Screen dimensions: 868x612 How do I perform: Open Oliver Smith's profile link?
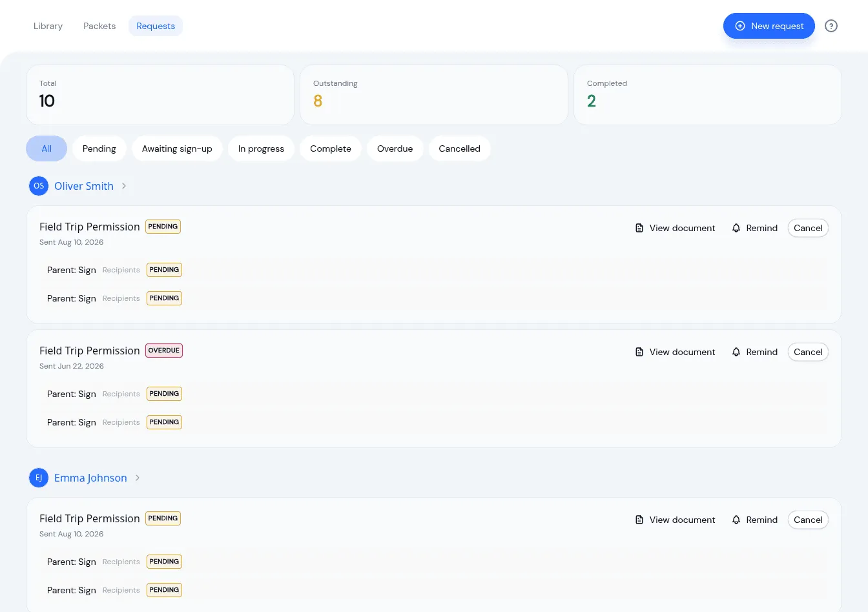point(84,186)
